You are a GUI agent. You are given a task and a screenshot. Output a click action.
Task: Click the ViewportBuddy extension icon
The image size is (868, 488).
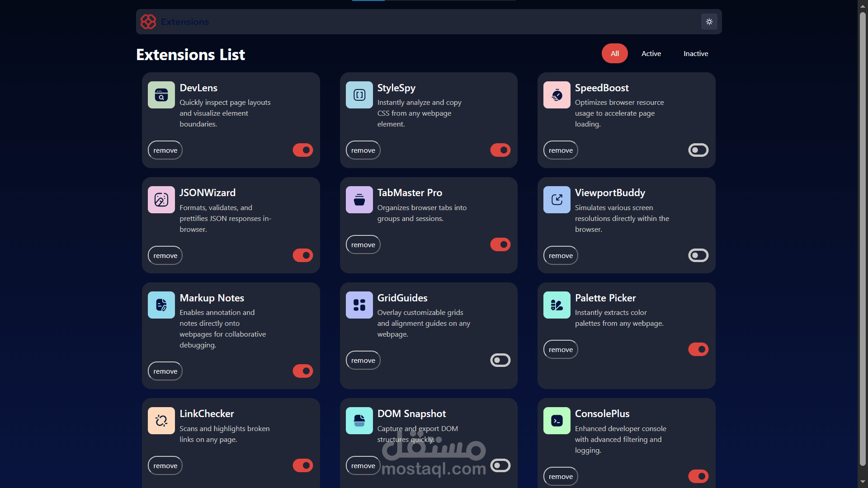pyautogui.click(x=557, y=200)
